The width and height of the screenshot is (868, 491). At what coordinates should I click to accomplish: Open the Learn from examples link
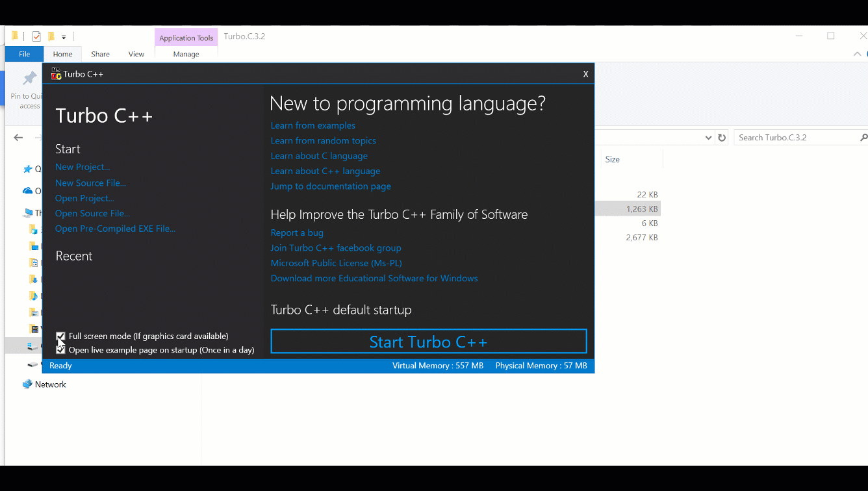coord(313,125)
